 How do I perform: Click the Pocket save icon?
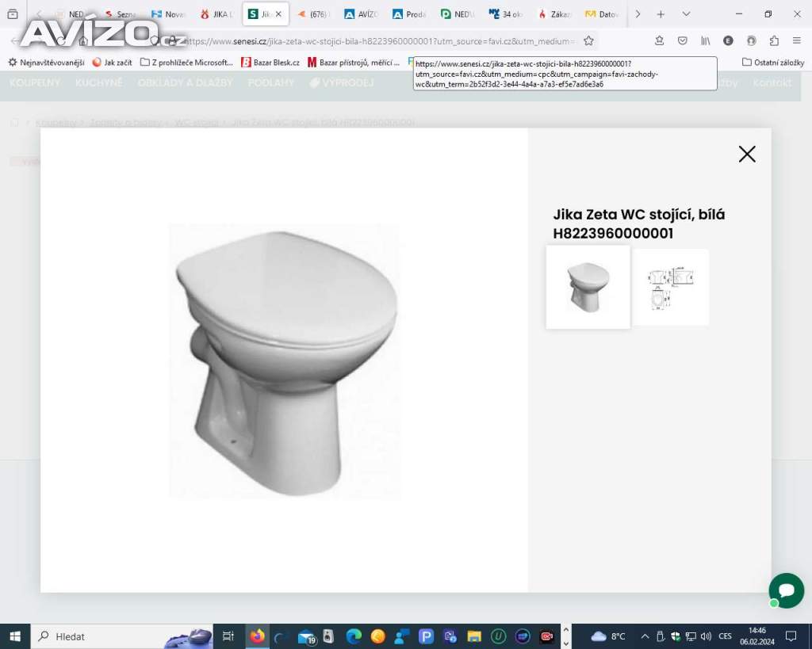point(683,40)
